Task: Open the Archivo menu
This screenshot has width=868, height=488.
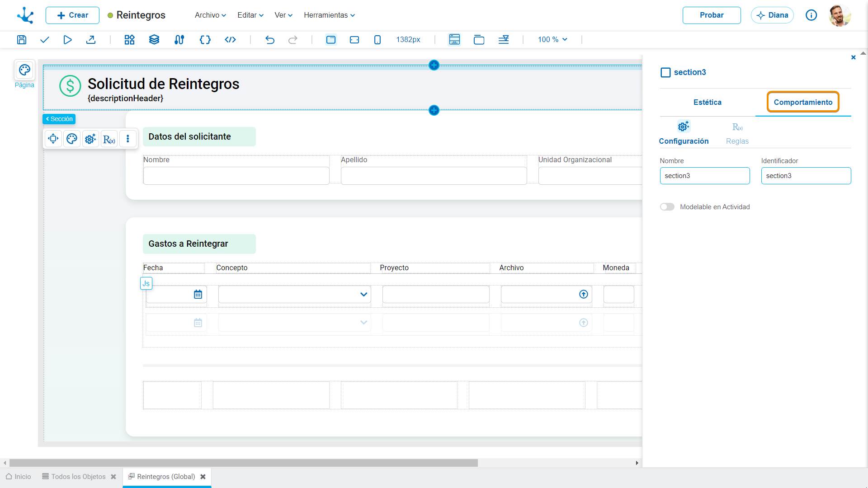Action: pyautogui.click(x=210, y=15)
